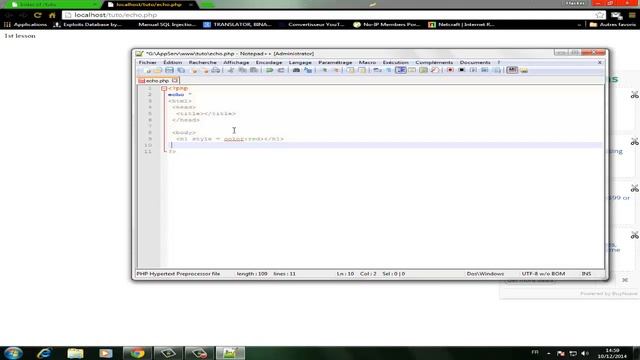
Task: Go to Chrome home page icon
Action: (52, 15)
